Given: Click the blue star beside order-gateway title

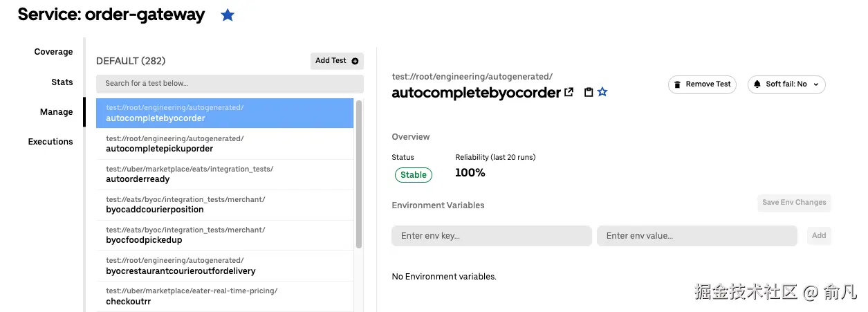Looking at the screenshot, I should click(228, 15).
